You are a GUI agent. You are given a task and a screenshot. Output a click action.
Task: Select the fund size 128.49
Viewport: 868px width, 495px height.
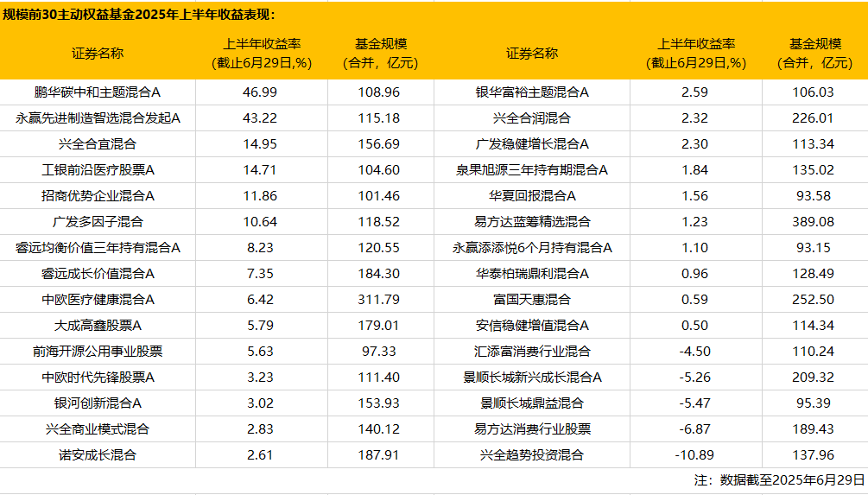(814, 274)
